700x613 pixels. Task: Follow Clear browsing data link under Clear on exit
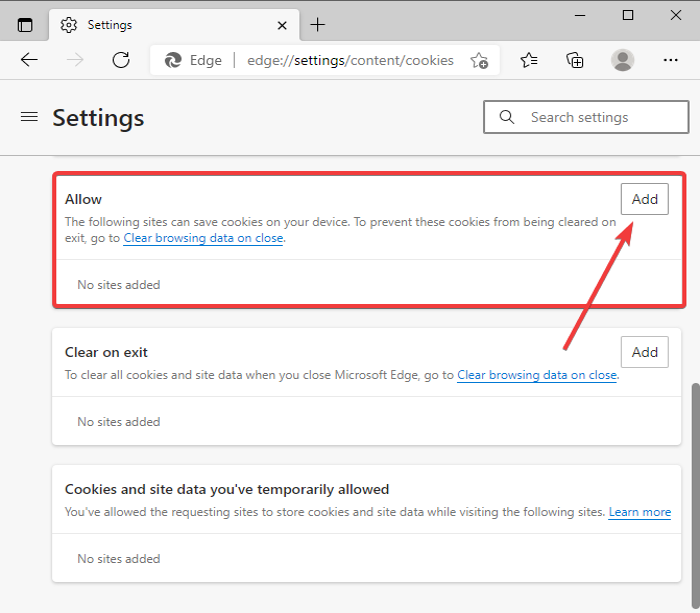pos(537,375)
